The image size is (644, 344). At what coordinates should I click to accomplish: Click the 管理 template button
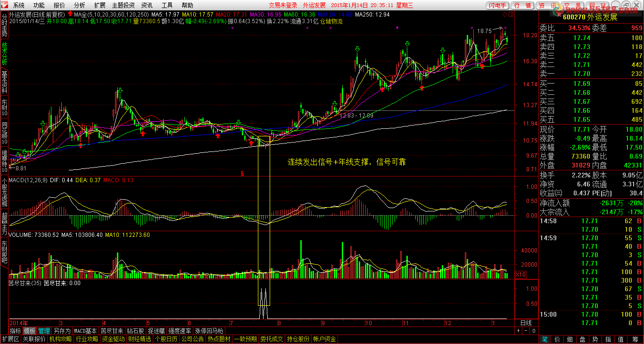44,331
